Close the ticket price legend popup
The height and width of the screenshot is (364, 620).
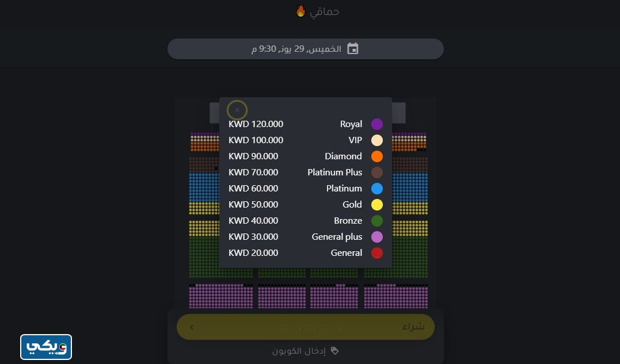(237, 110)
